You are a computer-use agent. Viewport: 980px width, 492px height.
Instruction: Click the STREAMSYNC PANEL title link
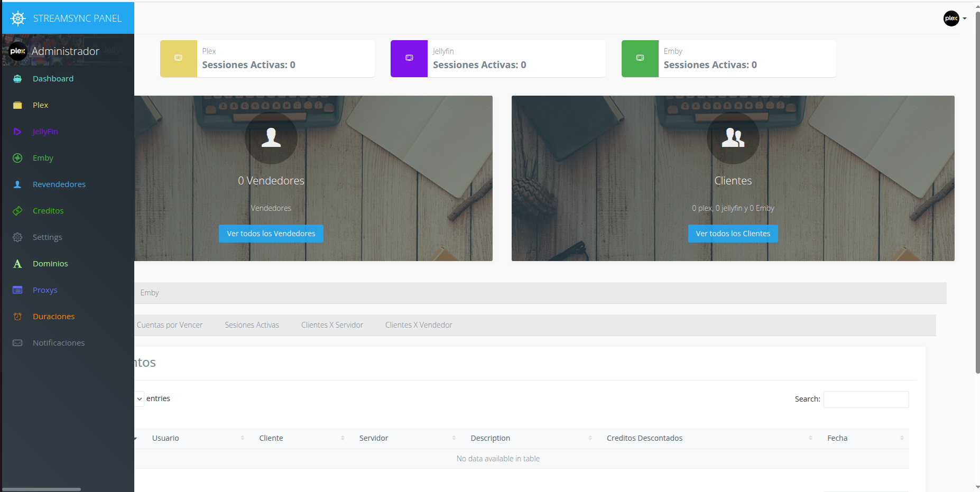point(77,18)
